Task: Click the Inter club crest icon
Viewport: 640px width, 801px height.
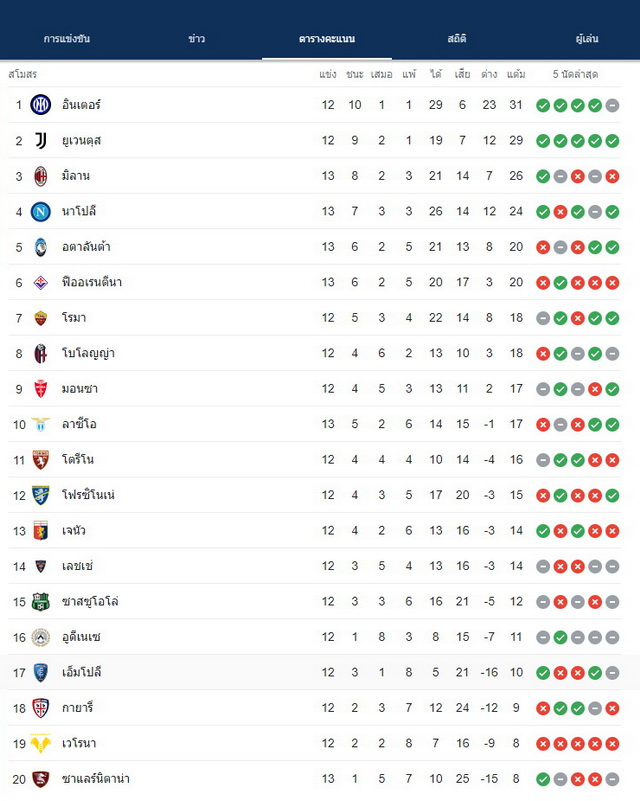Action: 41,105
